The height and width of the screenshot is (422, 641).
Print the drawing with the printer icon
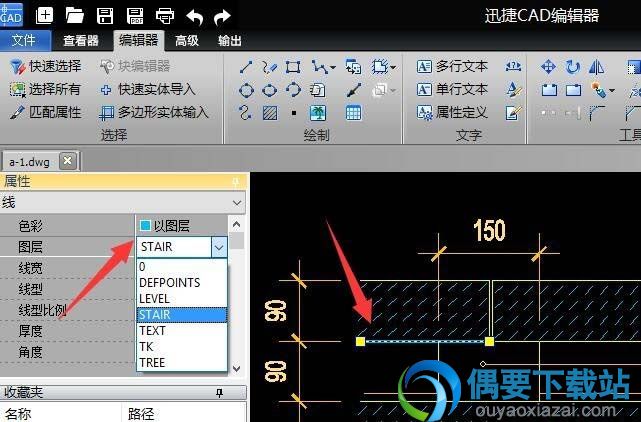(165, 16)
